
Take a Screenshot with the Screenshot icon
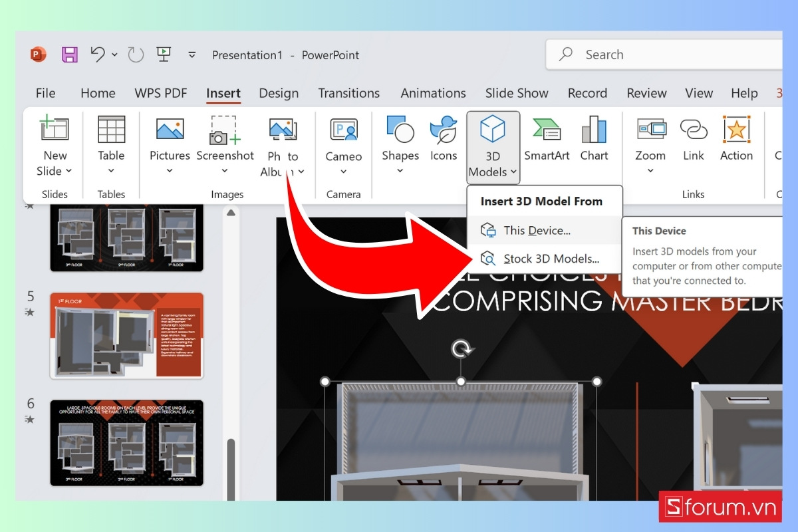[225, 130]
